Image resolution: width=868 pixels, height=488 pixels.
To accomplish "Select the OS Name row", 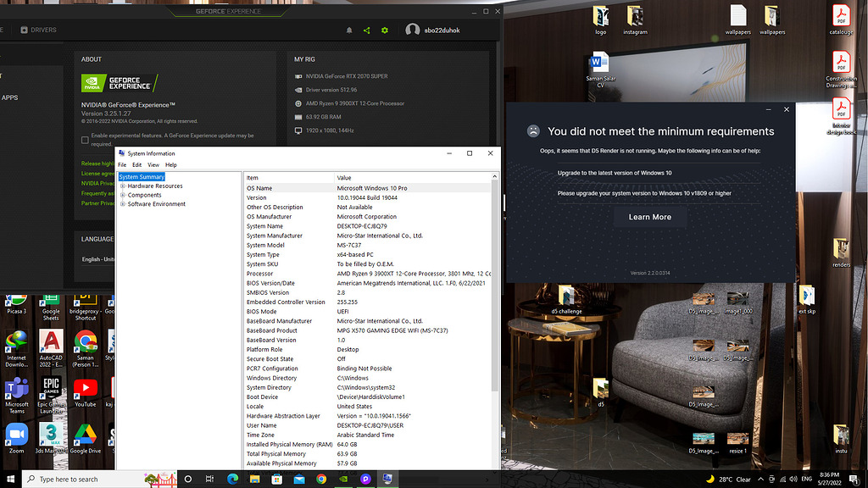I will 368,188.
